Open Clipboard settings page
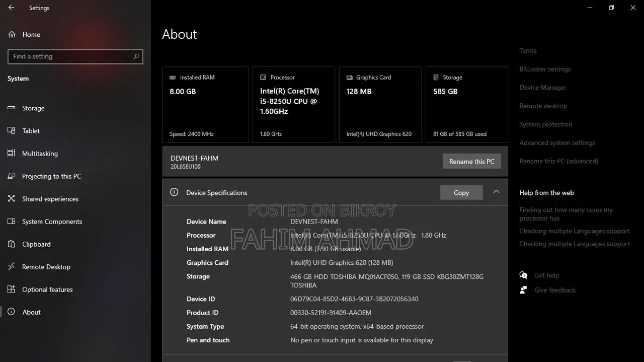This screenshot has width=644, height=362. pyautogui.click(x=36, y=244)
